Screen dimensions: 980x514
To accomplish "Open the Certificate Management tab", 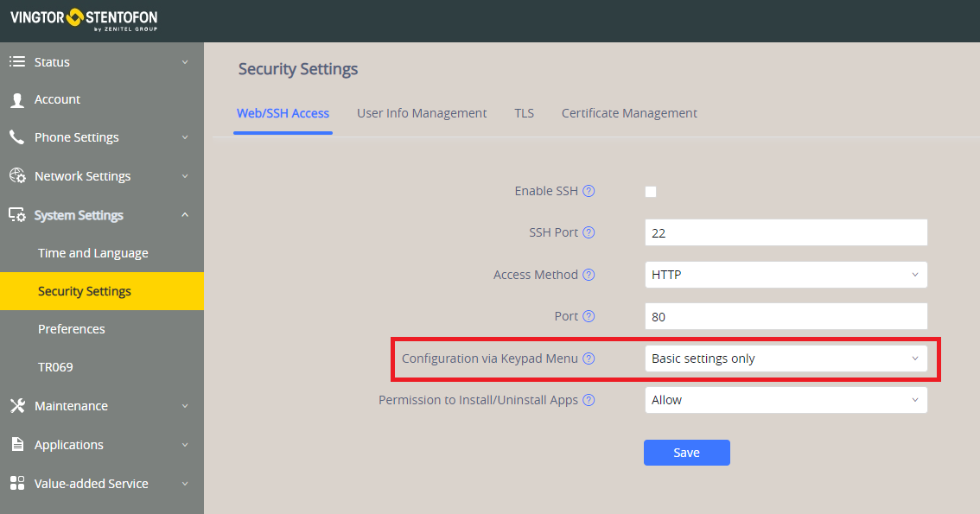I will click(629, 113).
